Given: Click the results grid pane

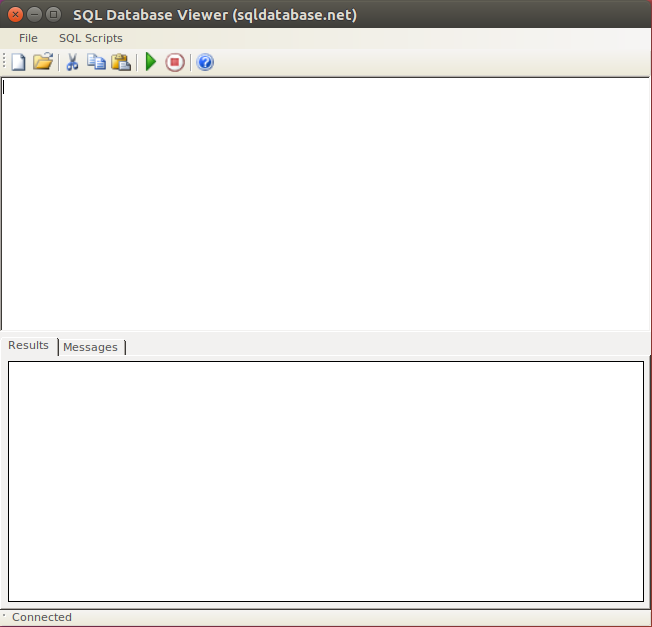Looking at the screenshot, I should click(x=326, y=481).
